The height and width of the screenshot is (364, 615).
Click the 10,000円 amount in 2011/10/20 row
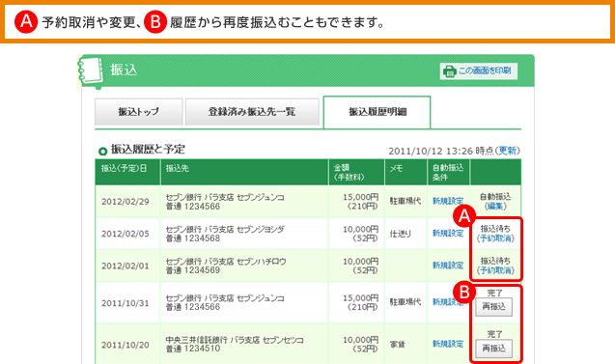[x=361, y=340]
